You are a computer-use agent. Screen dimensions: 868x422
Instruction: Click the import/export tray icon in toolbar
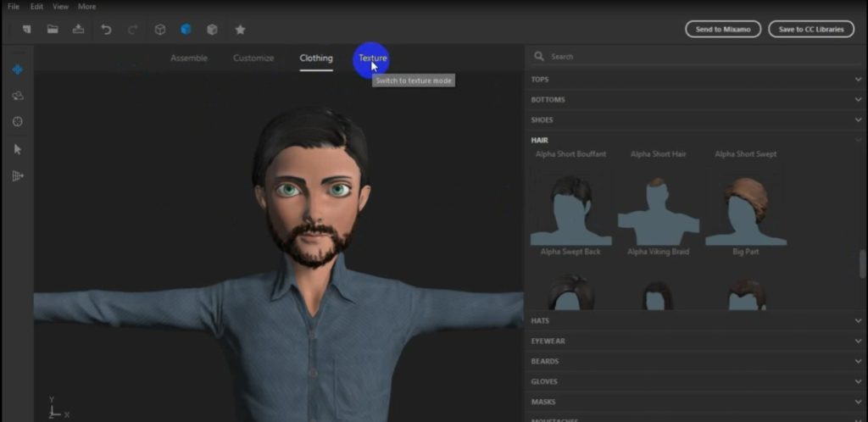pos(79,30)
